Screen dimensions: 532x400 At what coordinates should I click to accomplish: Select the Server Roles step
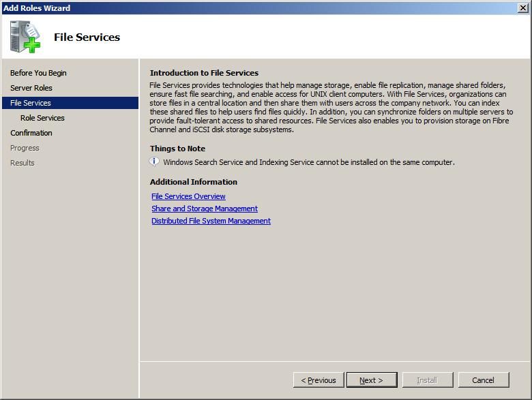click(x=31, y=88)
